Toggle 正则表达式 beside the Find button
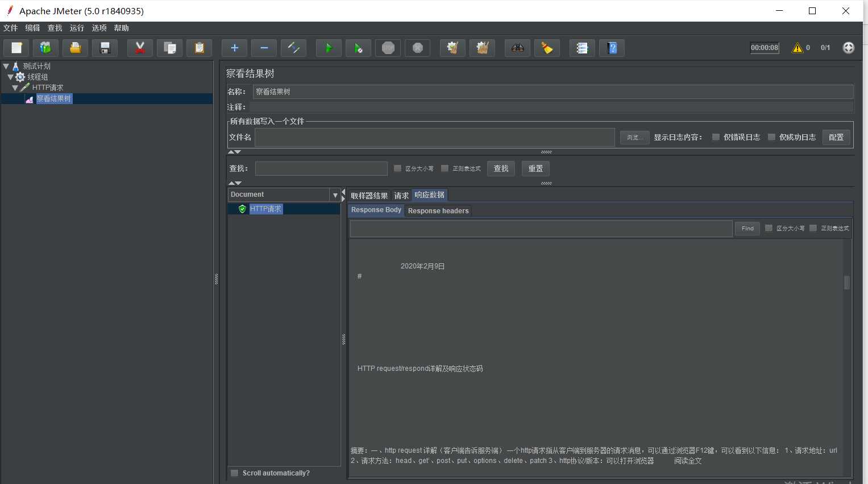 tap(813, 228)
